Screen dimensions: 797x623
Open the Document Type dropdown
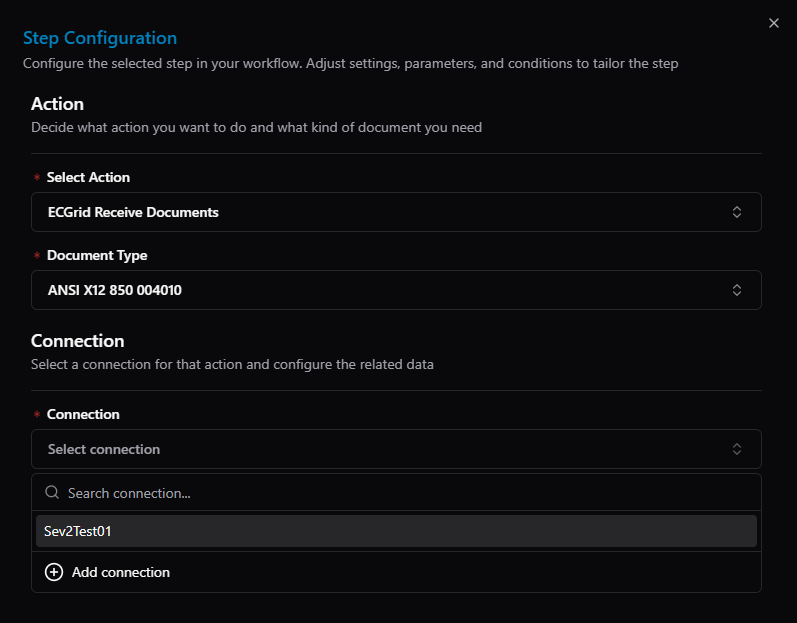tap(396, 290)
